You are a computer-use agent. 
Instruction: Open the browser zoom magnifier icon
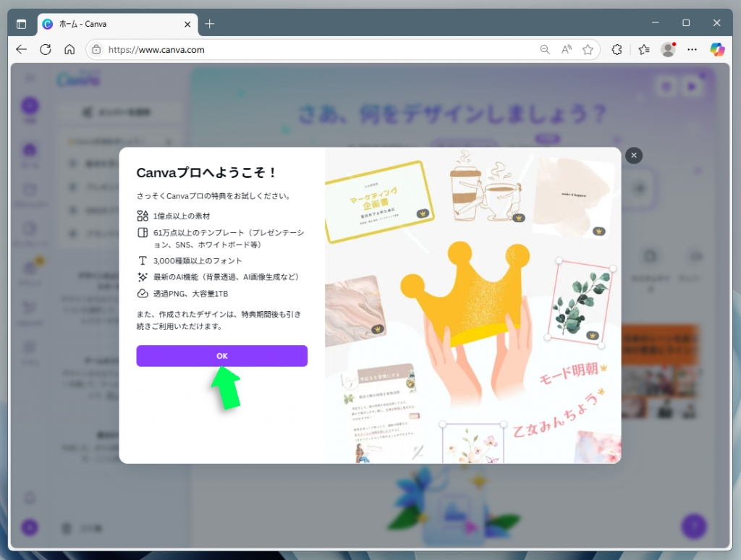coord(545,49)
